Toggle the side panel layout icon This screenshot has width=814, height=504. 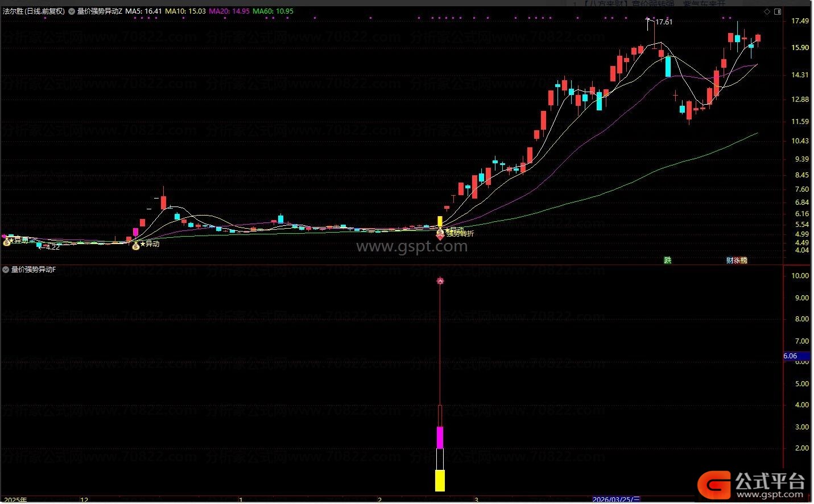coord(778,11)
